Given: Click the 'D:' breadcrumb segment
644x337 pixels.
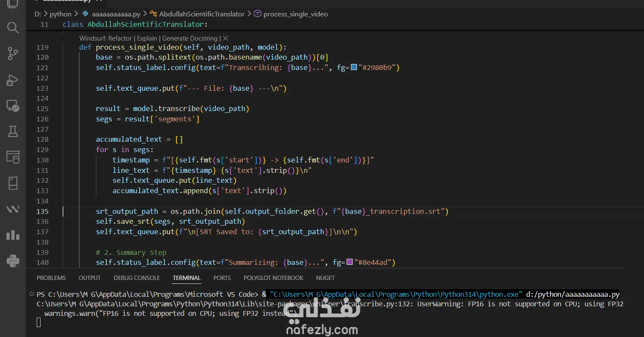Looking at the screenshot, I should coord(38,14).
